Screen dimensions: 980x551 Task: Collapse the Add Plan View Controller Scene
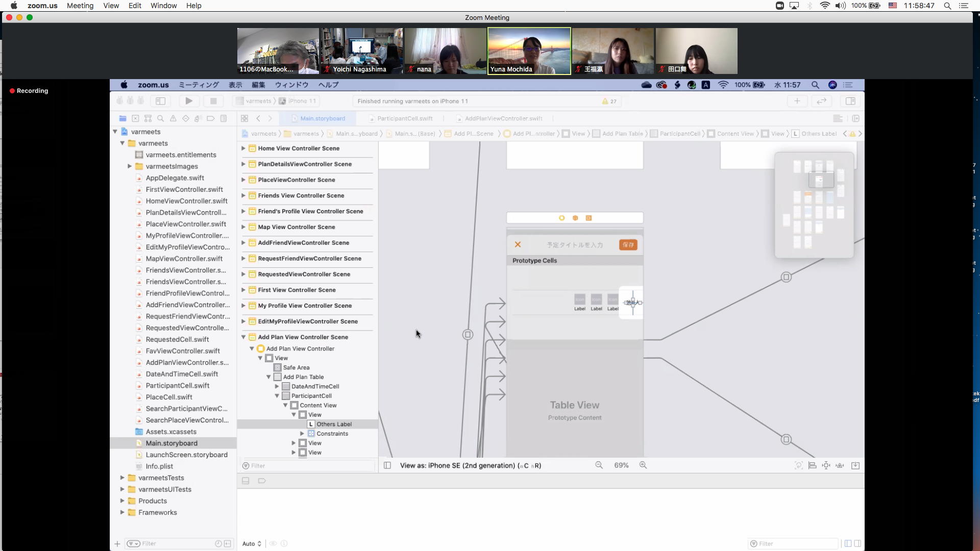243,337
